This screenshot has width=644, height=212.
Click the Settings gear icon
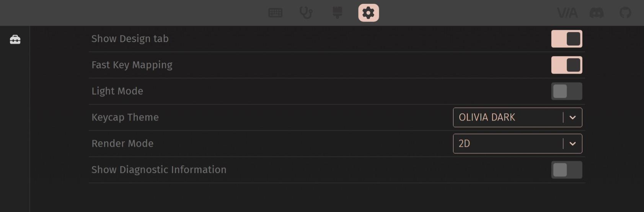click(368, 13)
